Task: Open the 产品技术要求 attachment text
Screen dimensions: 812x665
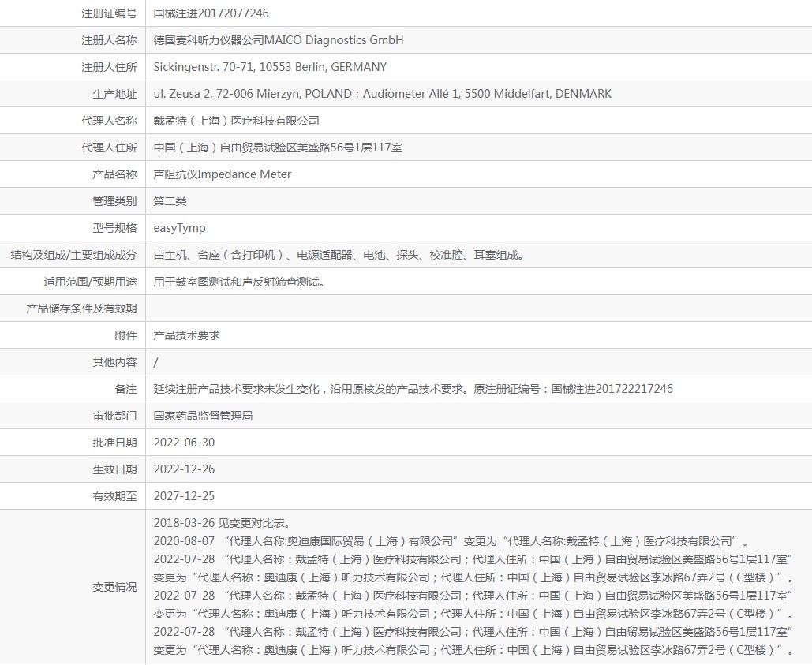Action: pos(186,335)
